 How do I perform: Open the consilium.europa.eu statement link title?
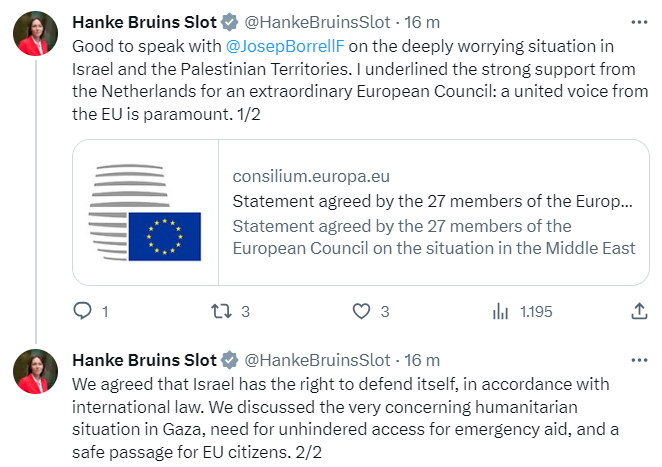[432, 201]
